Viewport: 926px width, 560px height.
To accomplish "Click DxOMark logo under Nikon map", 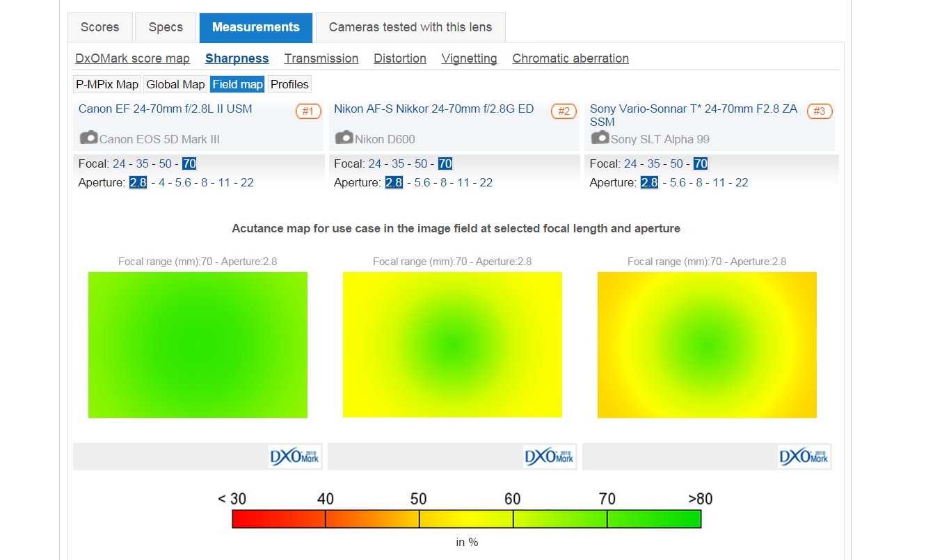I will 550,457.
